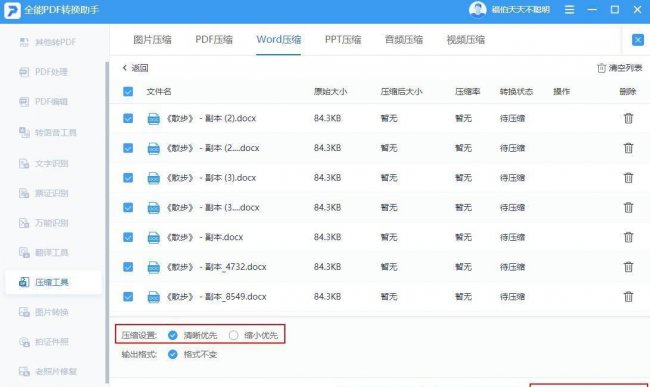The height and width of the screenshot is (387, 650).
Task: Delete the 副本_8549.docx row via trash icon
Action: 628,297
